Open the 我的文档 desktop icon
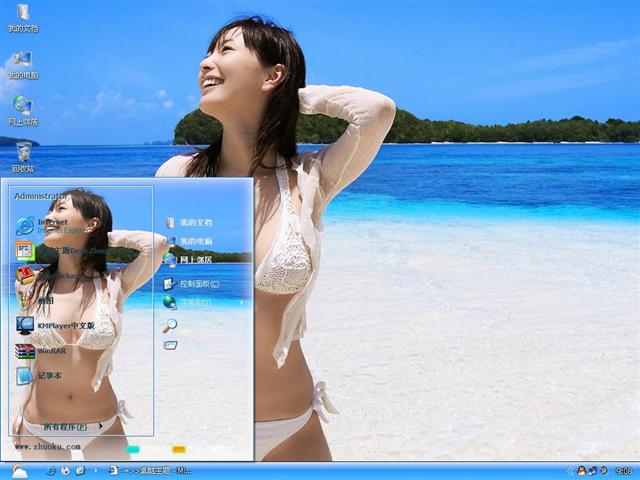The image size is (640, 480). click(x=23, y=18)
